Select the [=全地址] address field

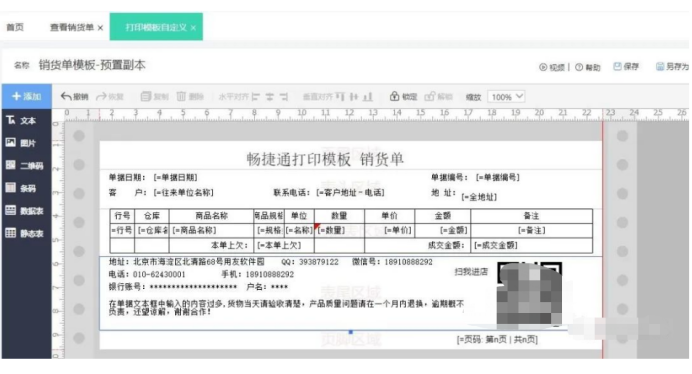pos(479,197)
